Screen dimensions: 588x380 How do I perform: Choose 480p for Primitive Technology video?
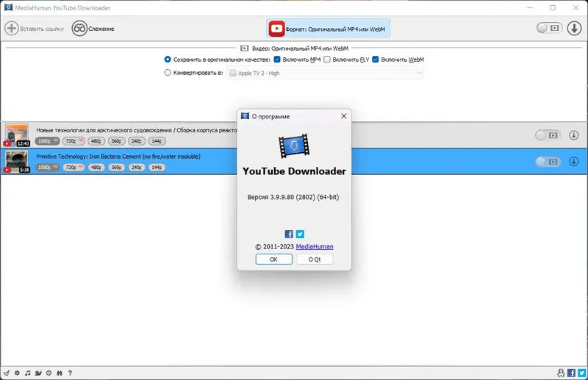click(96, 168)
